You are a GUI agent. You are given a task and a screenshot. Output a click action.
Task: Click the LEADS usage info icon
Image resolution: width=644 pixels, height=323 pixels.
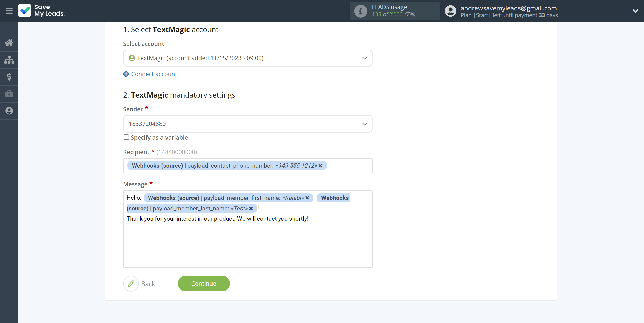coord(360,11)
